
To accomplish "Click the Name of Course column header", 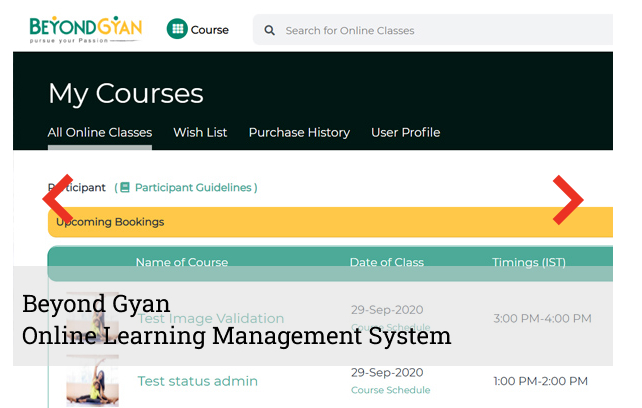I will [x=181, y=263].
